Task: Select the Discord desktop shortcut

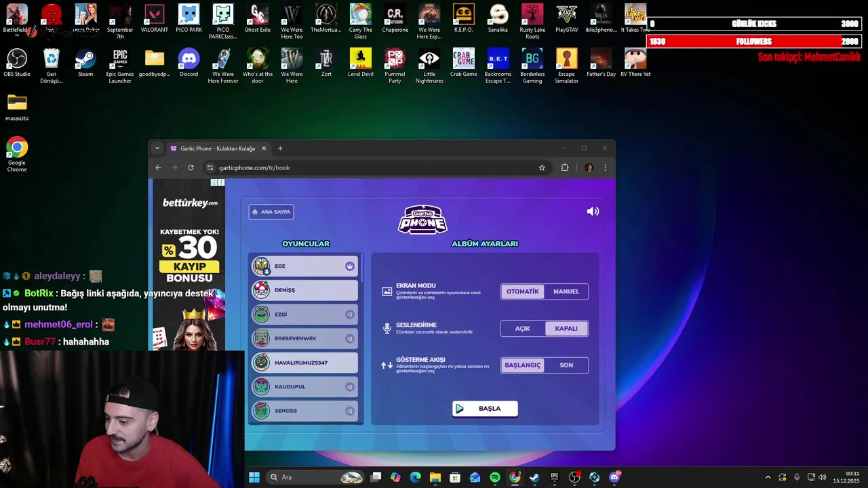Action: [189, 62]
